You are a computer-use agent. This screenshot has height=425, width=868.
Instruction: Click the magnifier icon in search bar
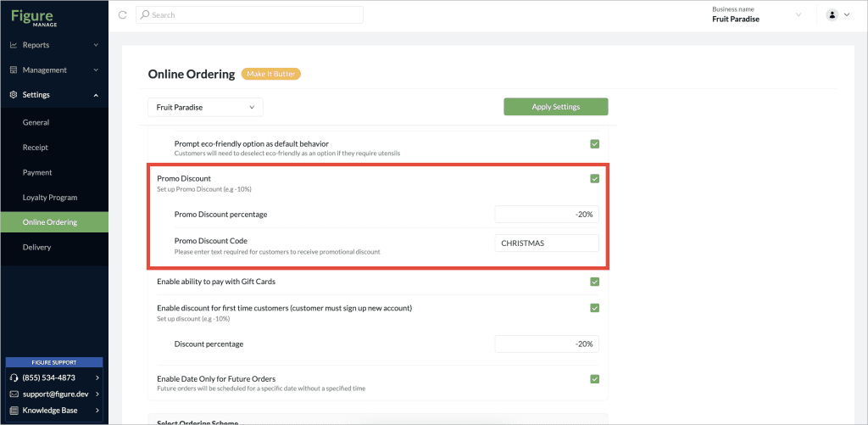[x=145, y=15]
